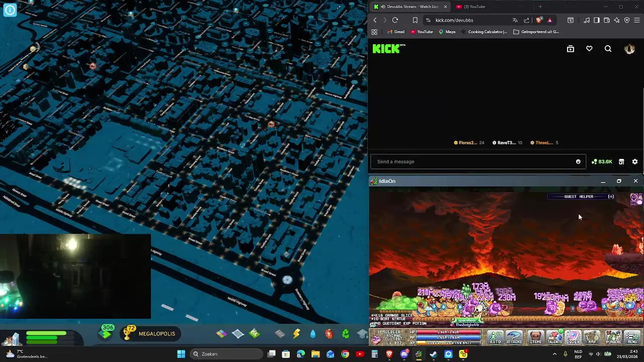
Task: Expand the Quest Helper plus button
Action: click(611, 197)
